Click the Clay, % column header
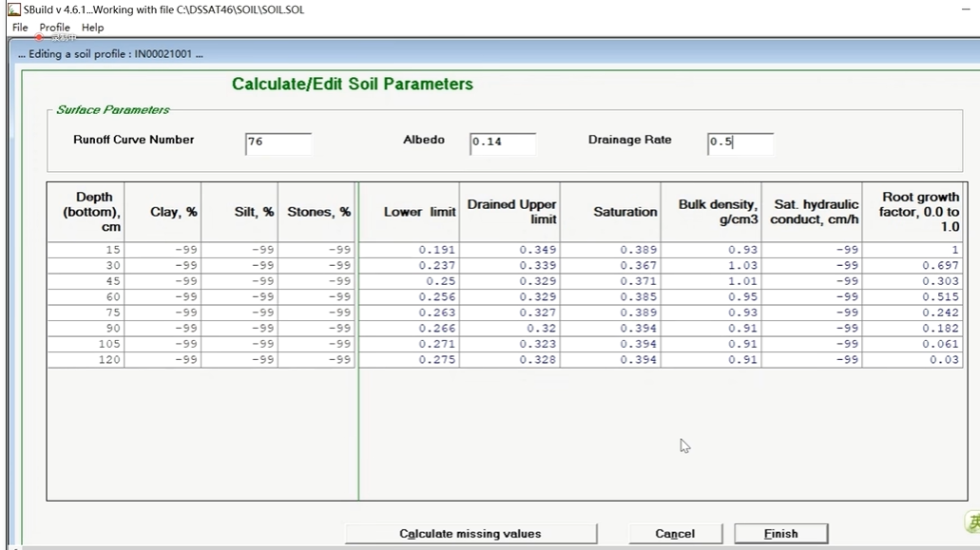 [x=163, y=212]
